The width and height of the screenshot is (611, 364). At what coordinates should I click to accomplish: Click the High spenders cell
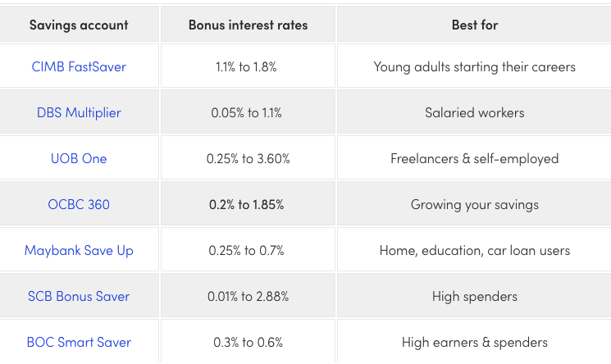[x=475, y=296]
